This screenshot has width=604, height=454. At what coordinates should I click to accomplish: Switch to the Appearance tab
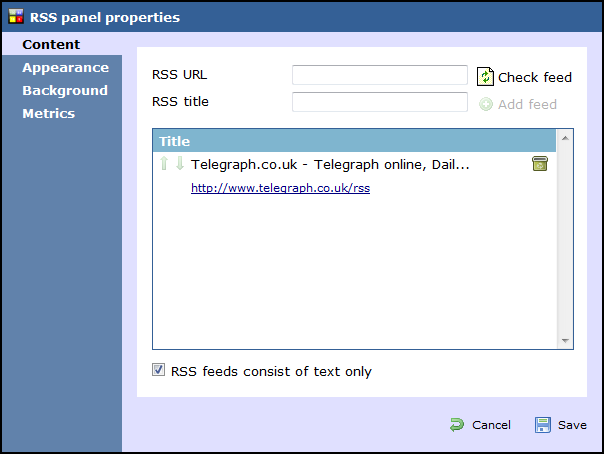tap(65, 67)
